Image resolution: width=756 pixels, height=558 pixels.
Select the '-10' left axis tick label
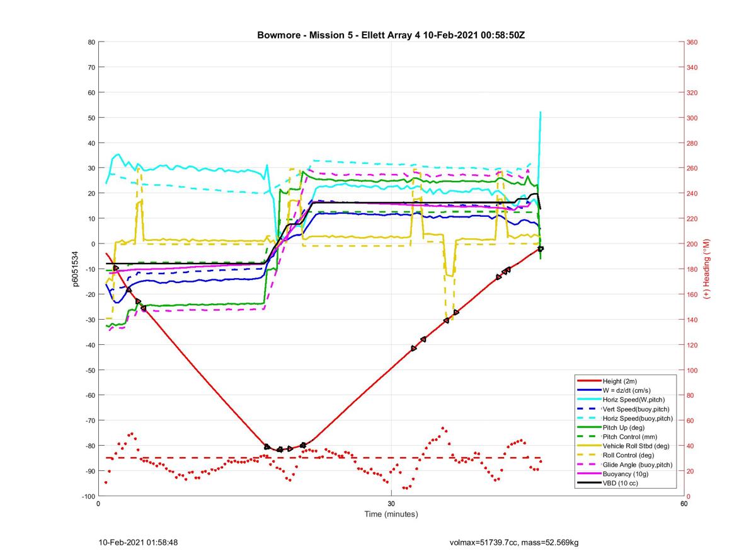[x=89, y=269]
